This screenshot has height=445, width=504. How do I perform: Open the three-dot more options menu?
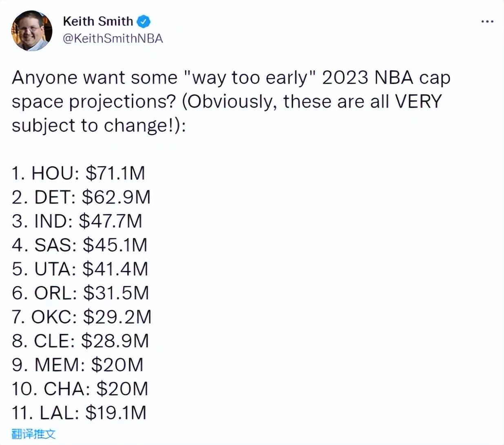(x=487, y=21)
